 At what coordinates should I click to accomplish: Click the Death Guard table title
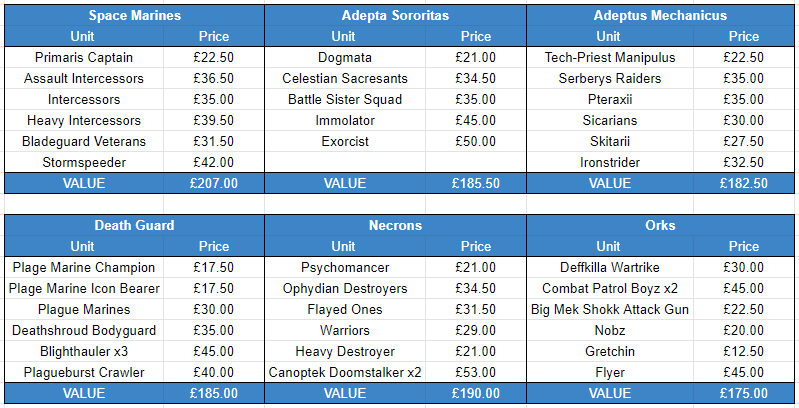click(x=135, y=225)
